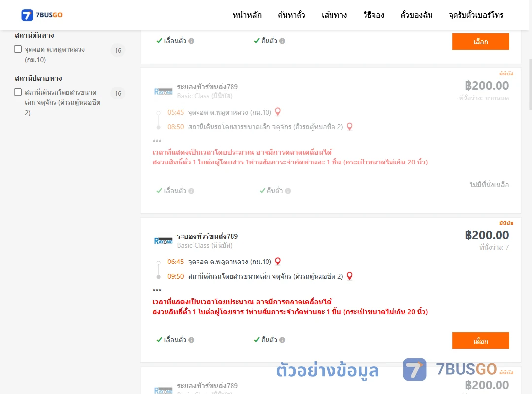
Task: Click Rayong operator logo in 05:45 card
Action: point(163,91)
